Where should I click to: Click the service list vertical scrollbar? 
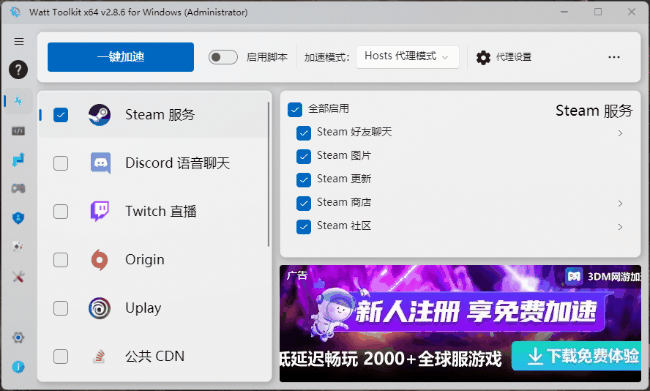pyautogui.click(x=269, y=174)
